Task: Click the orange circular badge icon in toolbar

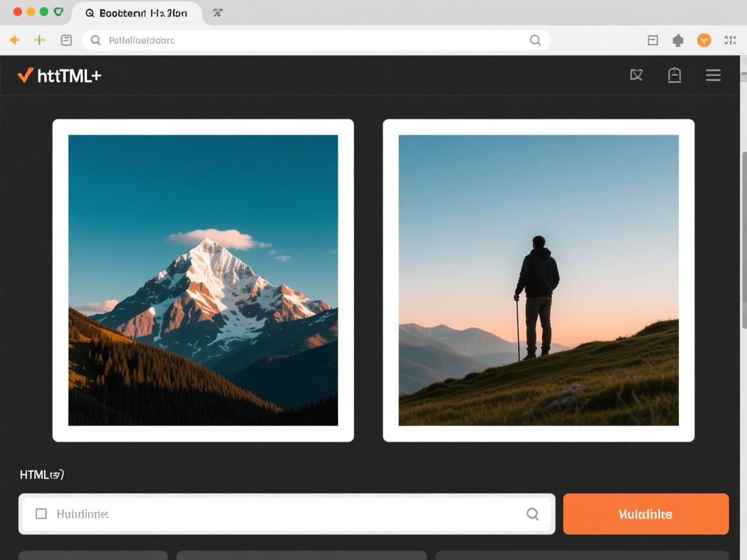Action: (x=704, y=40)
